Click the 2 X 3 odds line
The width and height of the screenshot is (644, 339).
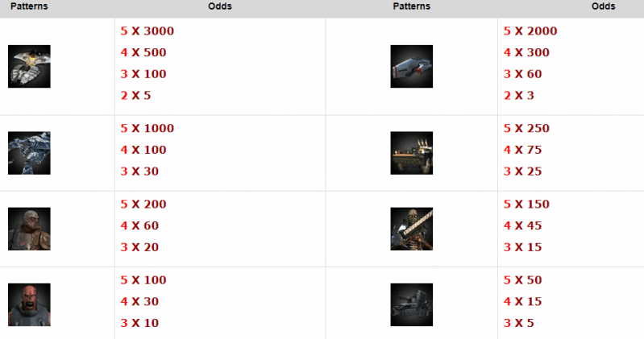[x=519, y=96]
